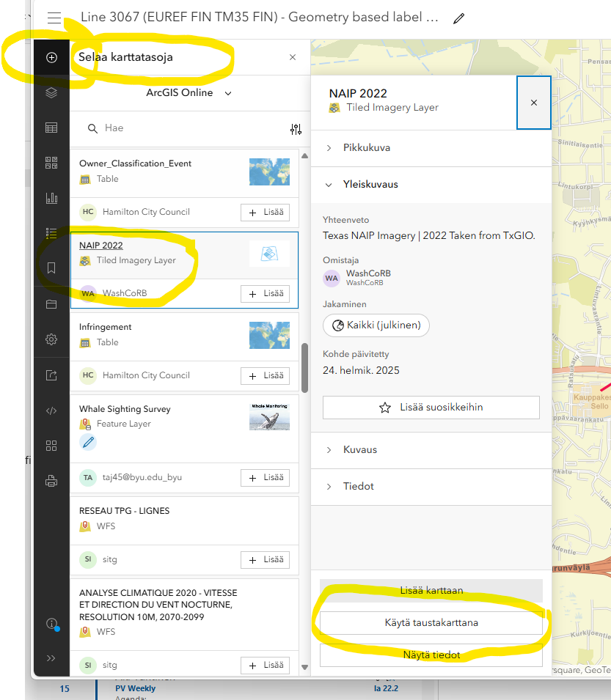Open the Charts icon in the sidebar

point(51,197)
